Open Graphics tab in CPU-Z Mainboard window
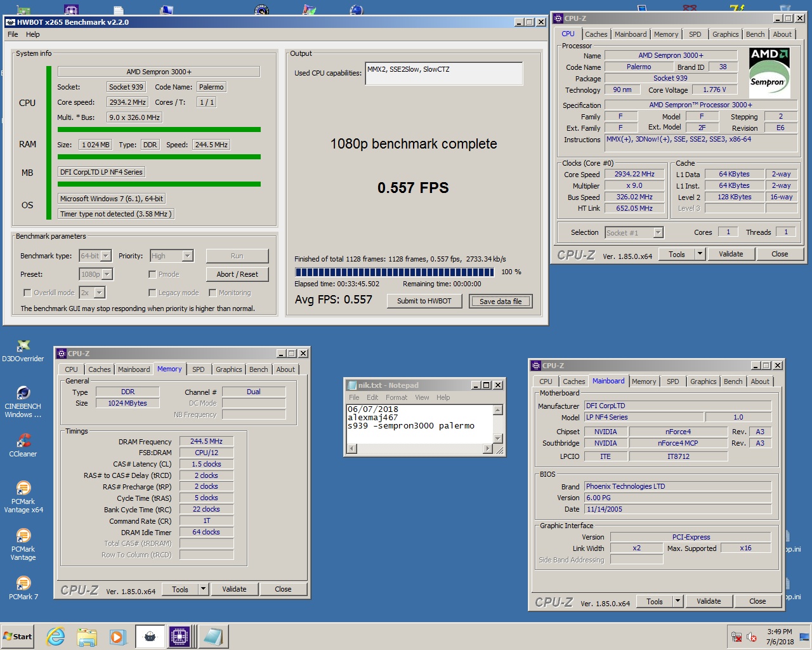Image resolution: width=812 pixels, height=650 pixels. click(x=703, y=381)
